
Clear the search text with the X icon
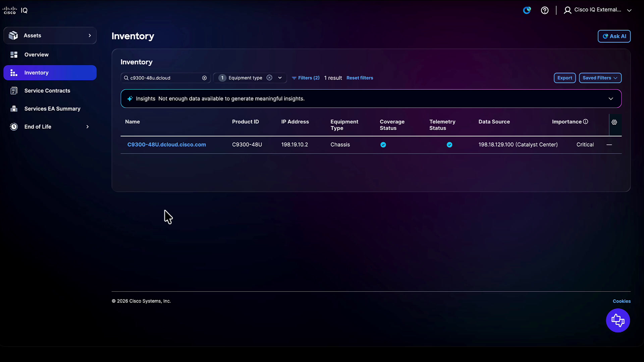pos(204,78)
